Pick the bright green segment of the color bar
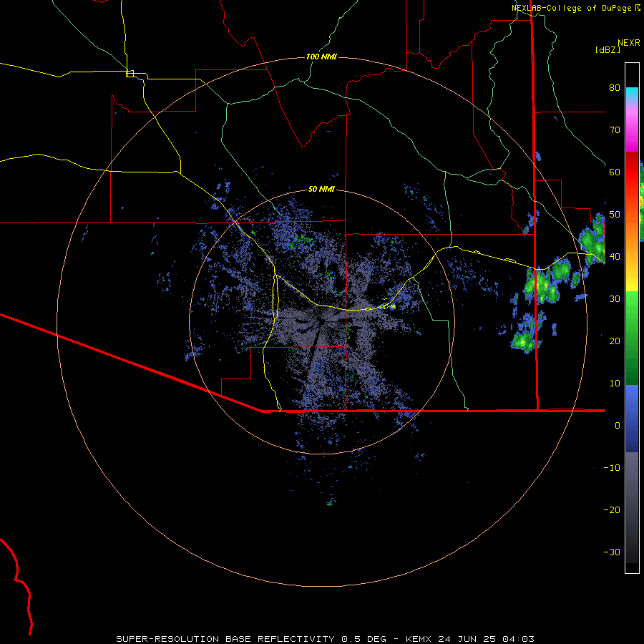The image size is (644, 644). 632,306
